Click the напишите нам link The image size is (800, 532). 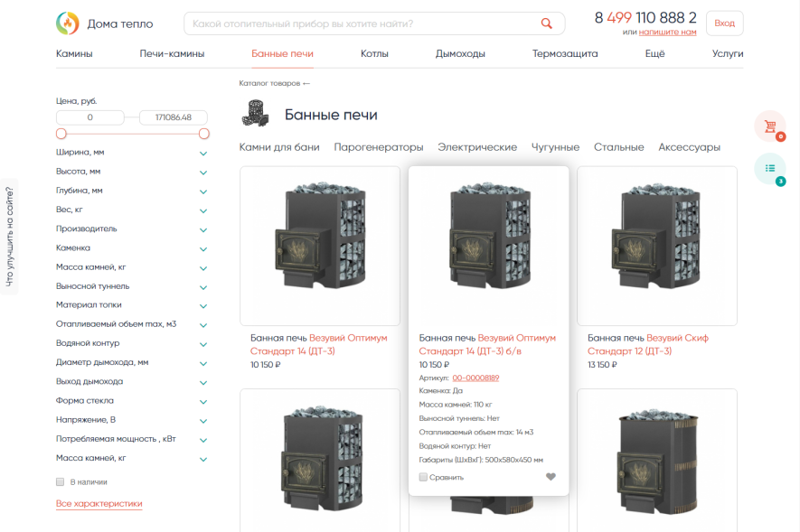[x=667, y=33]
